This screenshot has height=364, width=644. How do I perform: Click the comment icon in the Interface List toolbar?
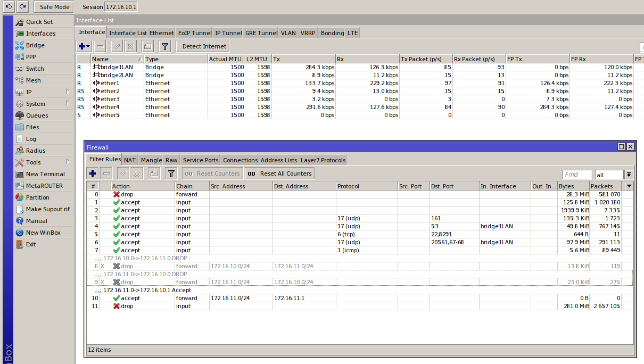[147, 46]
